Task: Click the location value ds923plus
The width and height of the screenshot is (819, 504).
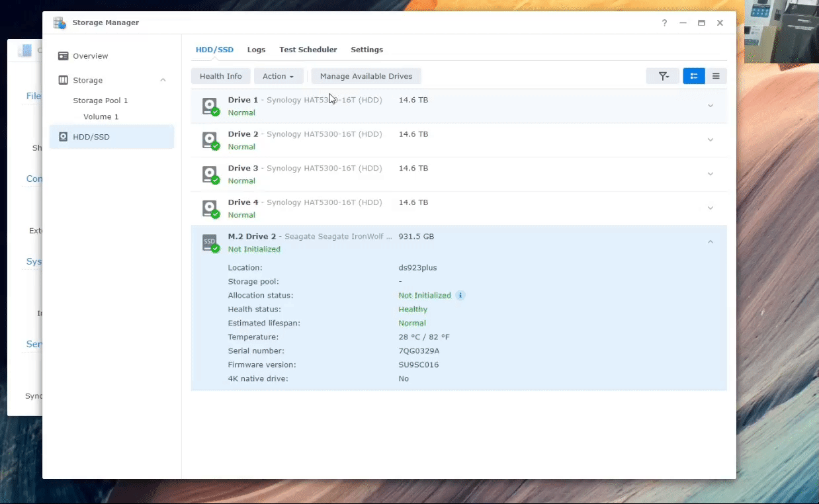Action: click(x=417, y=268)
